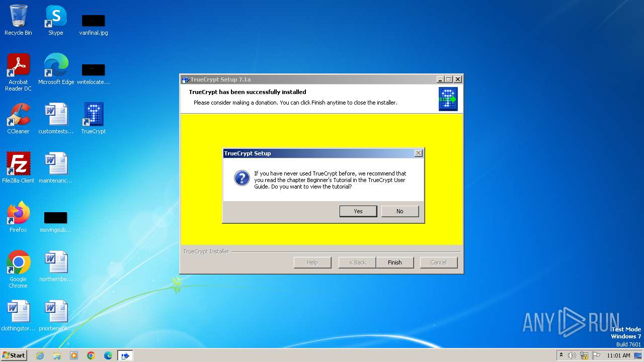Open the customtests Word document
Viewport: 644px width, 362px height.
click(x=56, y=118)
